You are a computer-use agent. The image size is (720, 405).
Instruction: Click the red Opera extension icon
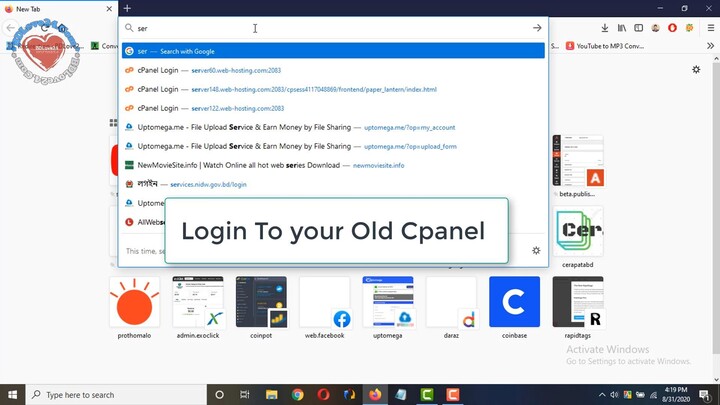tap(672, 28)
